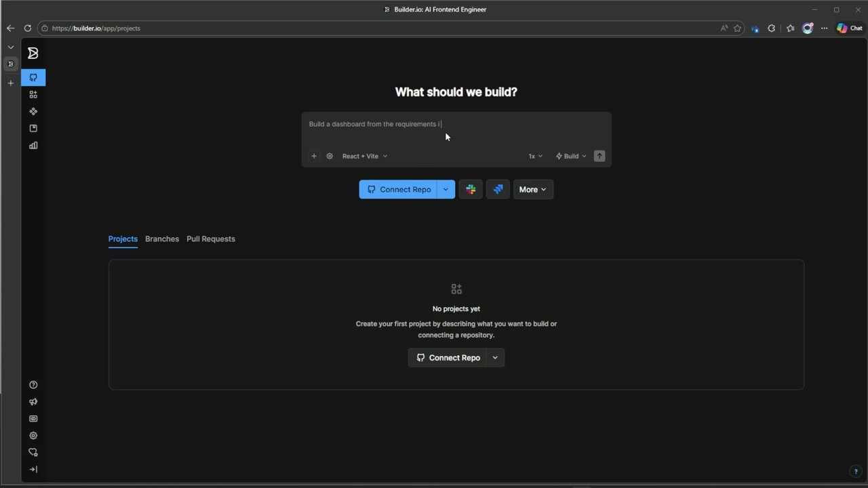Open the Connect Repo dropdown chevron

tap(446, 189)
